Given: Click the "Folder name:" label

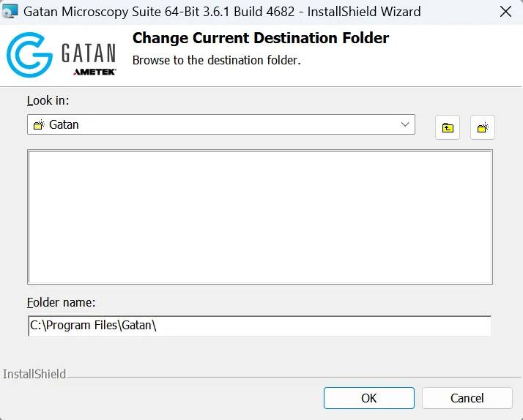Looking at the screenshot, I should [62, 302].
